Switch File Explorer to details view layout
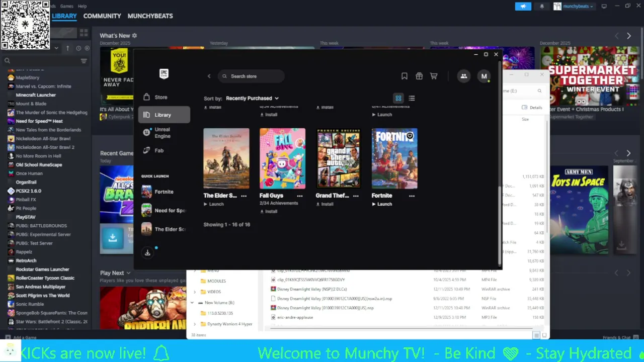The width and height of the screenshot is (644, 362). point(536,335)
